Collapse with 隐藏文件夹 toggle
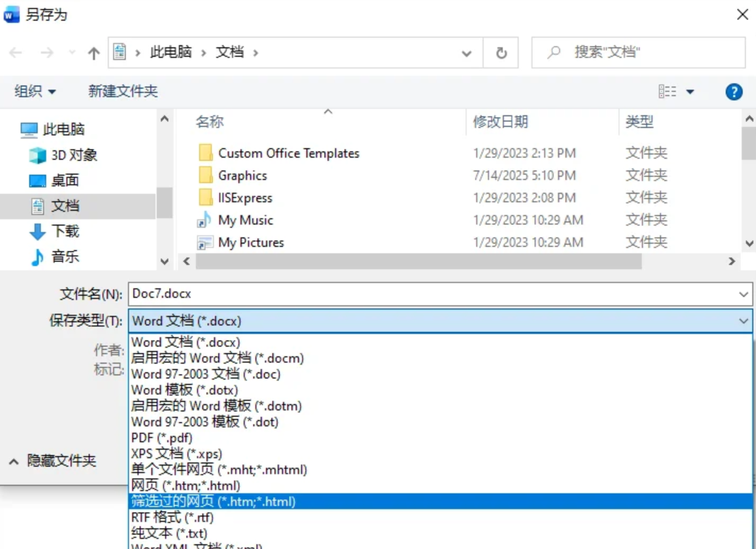This screenshot has width=756, height=549. tap(52, 461)
